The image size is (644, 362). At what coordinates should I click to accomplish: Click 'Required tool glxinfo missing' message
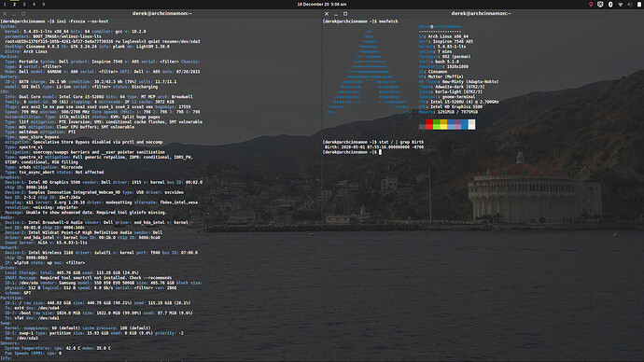tap(86, 213)
